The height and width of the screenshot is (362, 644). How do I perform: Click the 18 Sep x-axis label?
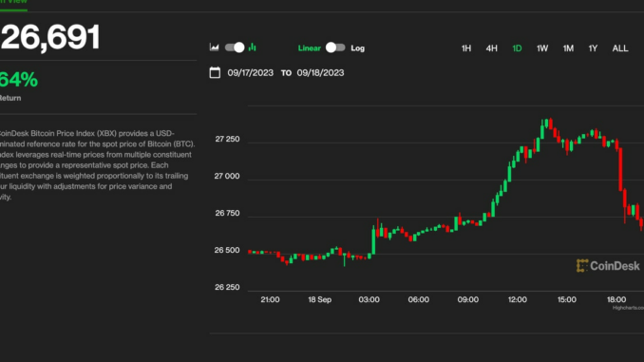click(319, 299)
